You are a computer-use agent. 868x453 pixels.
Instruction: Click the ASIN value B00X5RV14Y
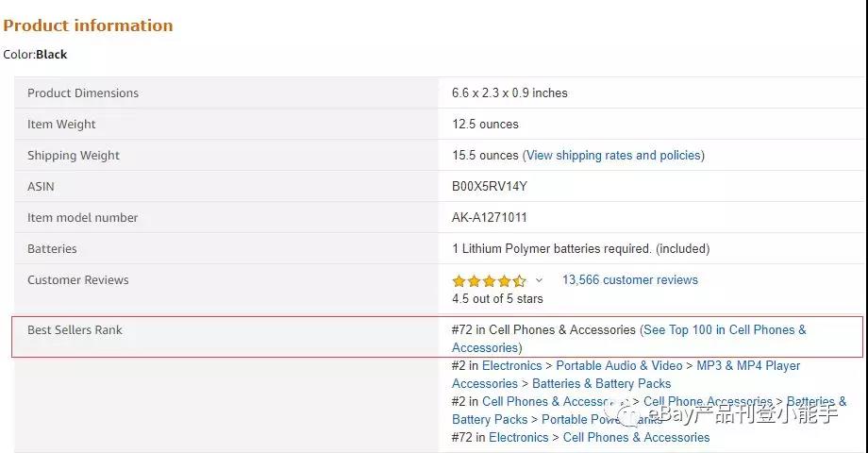(490, 186)
